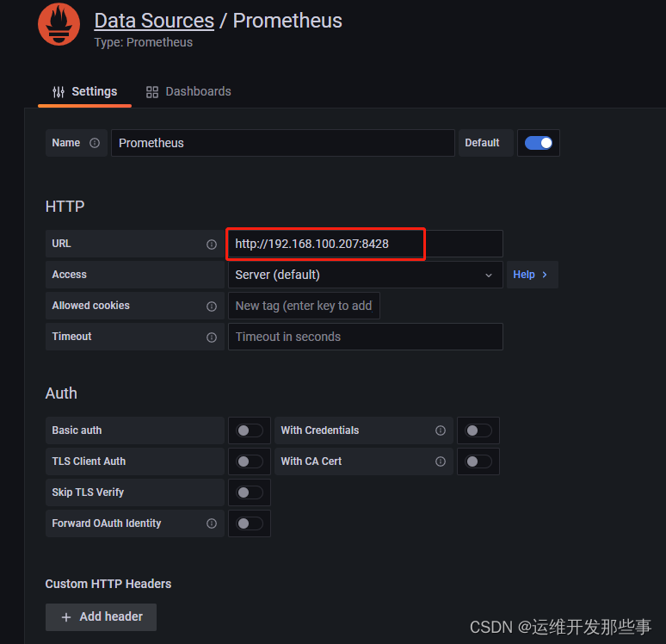Click the 'Allowed cookies' label
Image resolution: width=666 pixels, height=644 pixels.
91,306
